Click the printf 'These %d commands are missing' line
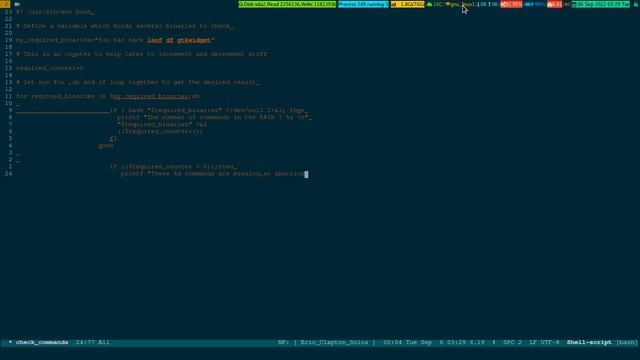Image resolution: width=640 pixels, height=360 pixels. pos(213,174)
